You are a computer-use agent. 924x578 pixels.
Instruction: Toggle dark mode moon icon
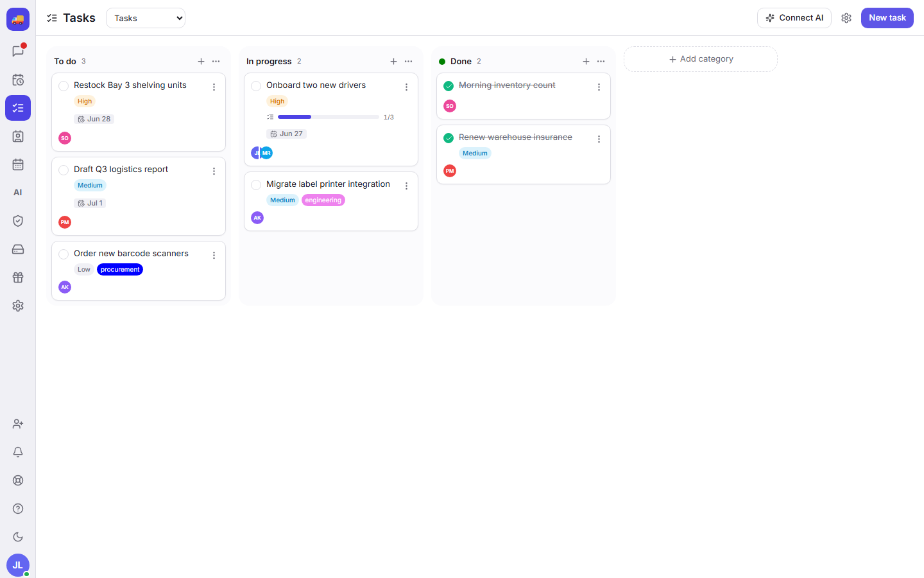[x=18, y=537]
